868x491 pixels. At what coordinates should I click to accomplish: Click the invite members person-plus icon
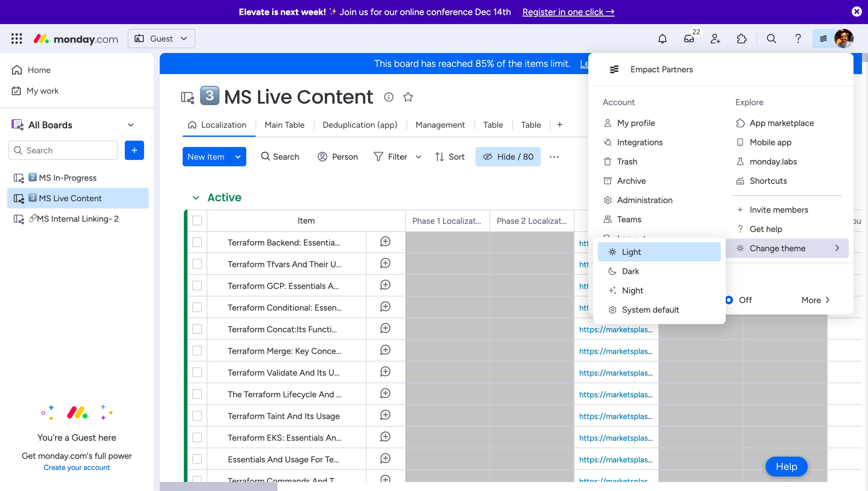[715, 39]
